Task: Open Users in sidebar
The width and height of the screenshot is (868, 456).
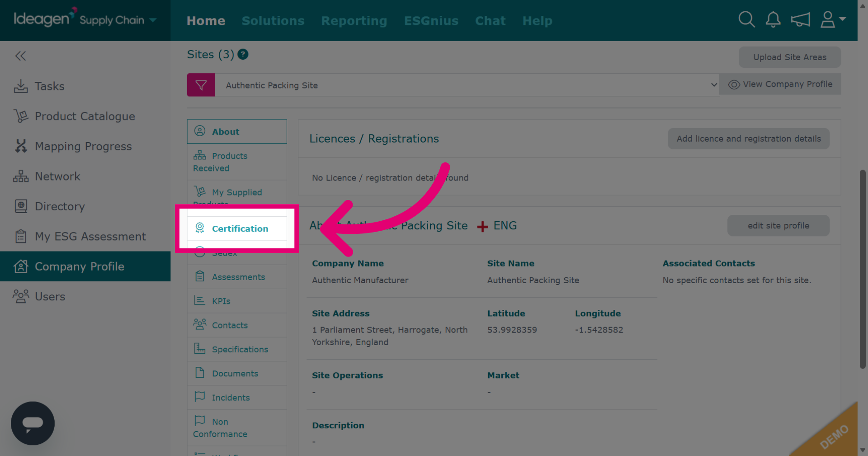Action: point(85,296)
